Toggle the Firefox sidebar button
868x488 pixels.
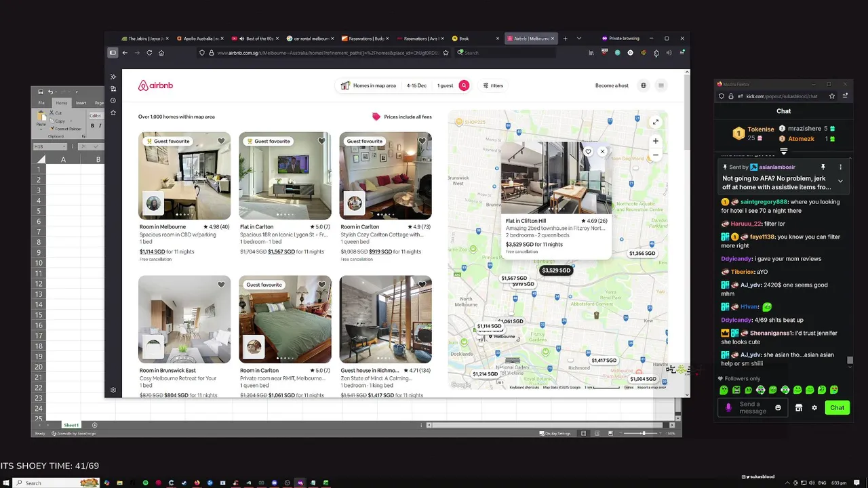click(x=113, y=53)
